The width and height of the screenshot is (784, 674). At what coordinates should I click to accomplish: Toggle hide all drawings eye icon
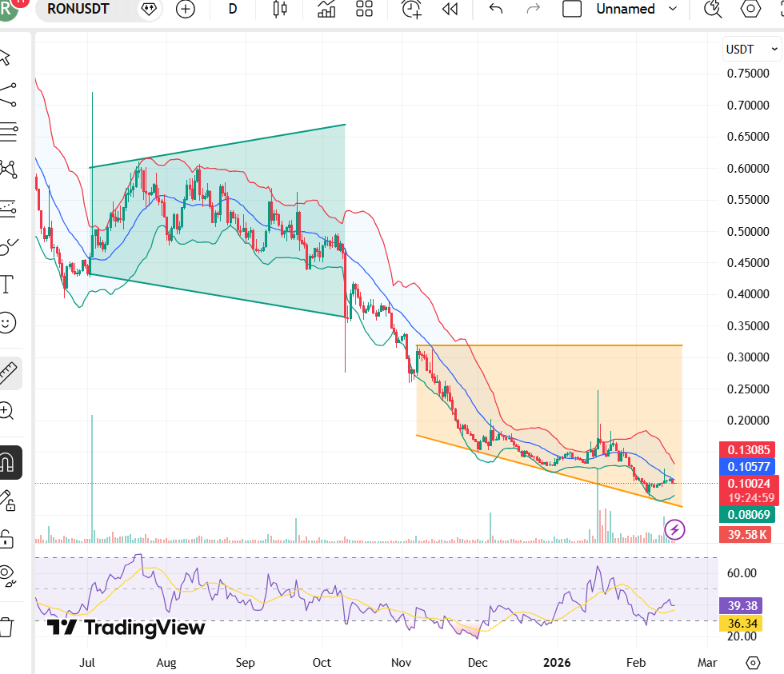[x=7, y=574]
